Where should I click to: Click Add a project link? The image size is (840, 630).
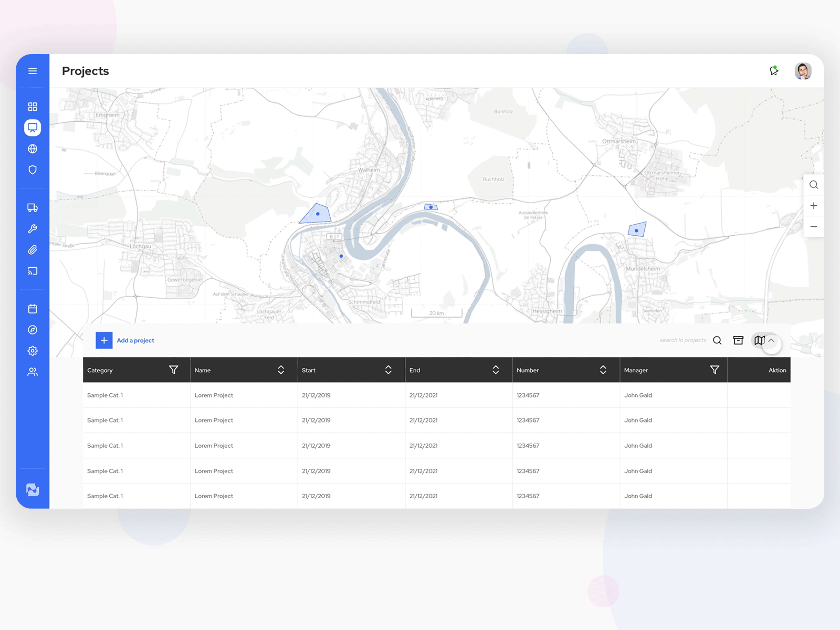[135, 340]
